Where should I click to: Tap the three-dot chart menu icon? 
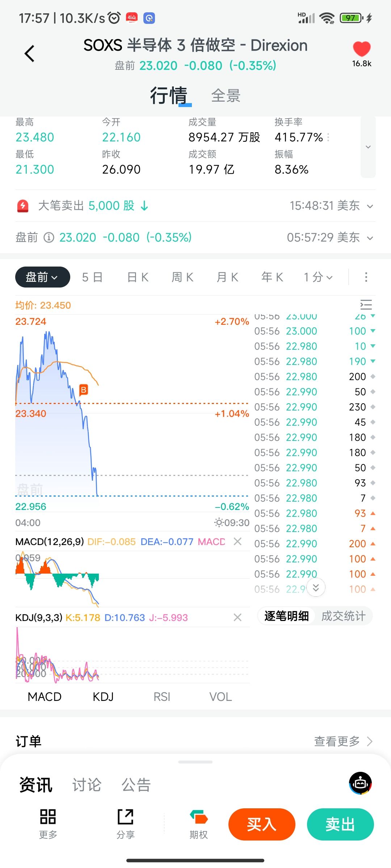point(366,277)
